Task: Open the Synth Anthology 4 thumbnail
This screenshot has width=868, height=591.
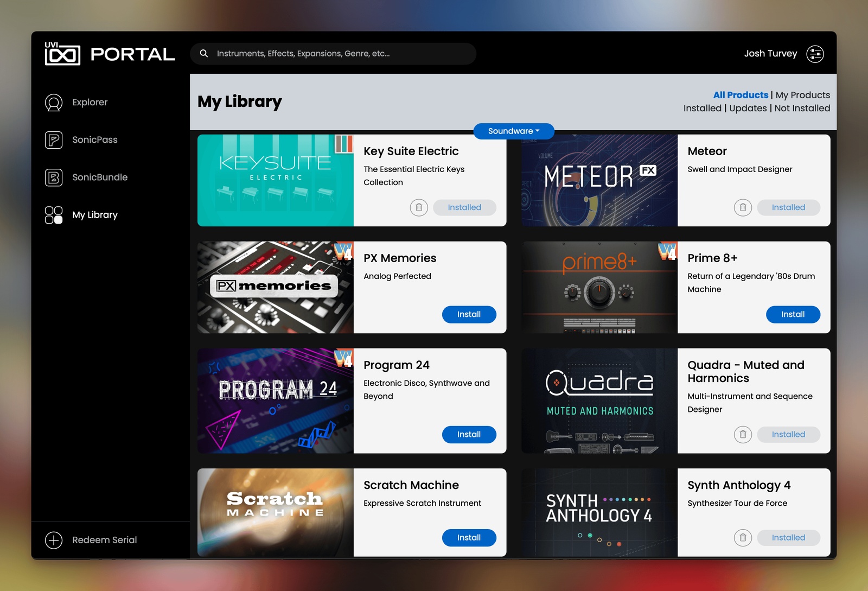Action: 599,512
